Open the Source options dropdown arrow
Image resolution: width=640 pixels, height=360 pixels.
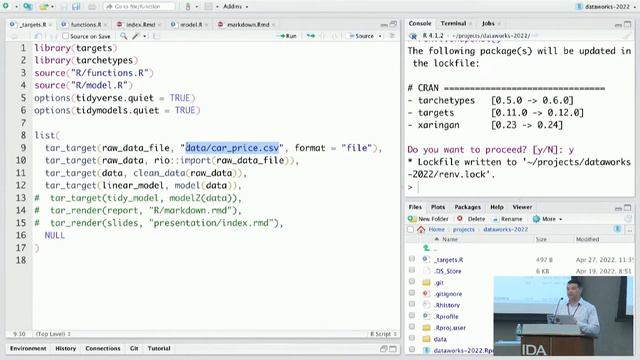point(380,36)
